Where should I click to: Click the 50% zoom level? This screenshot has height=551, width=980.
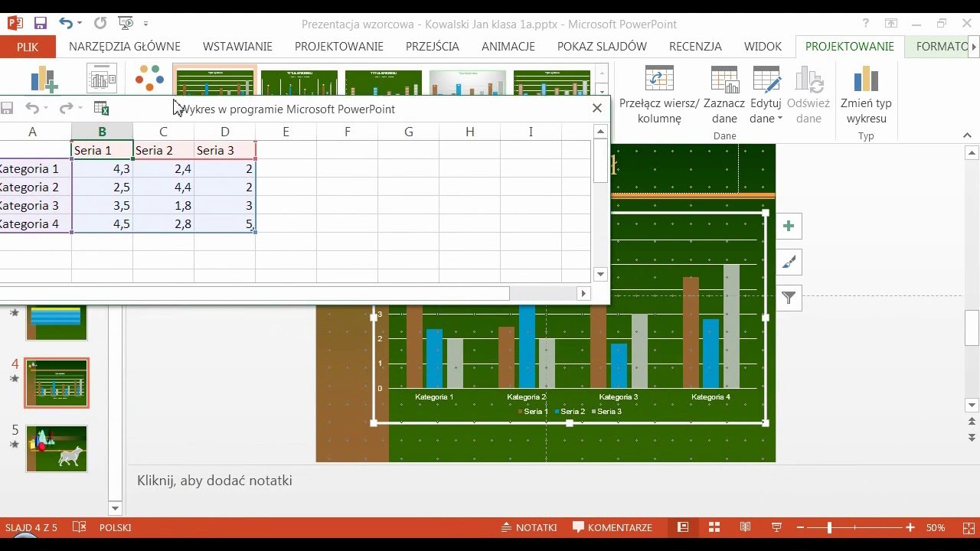[x=936, y=527]
